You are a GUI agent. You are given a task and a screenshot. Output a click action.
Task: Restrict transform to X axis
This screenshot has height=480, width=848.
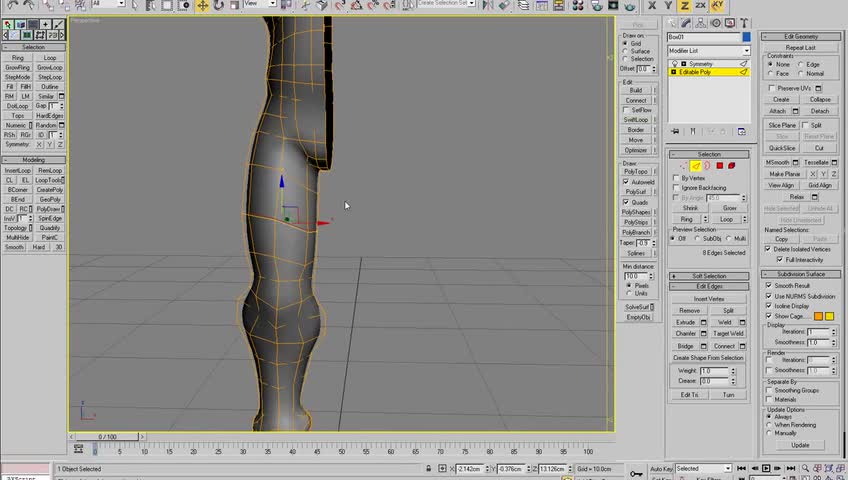[652, 5]
